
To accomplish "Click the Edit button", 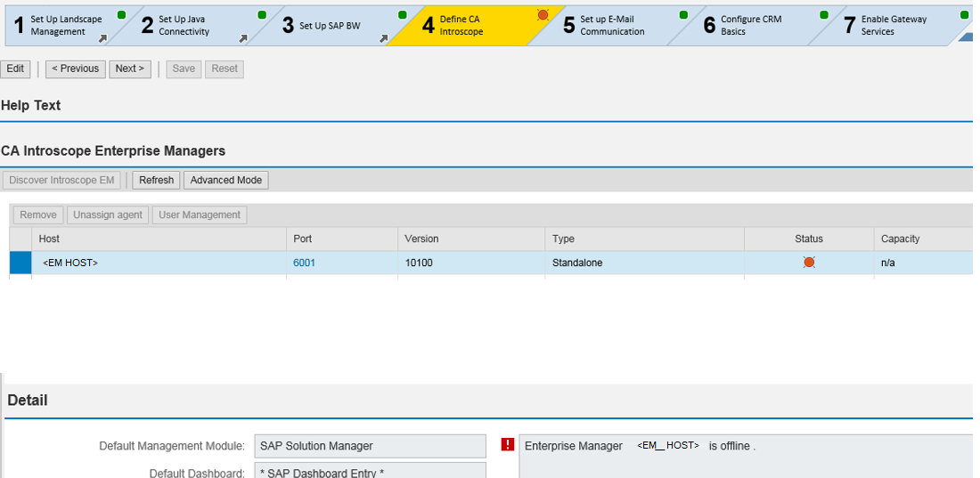I will click(15, 69).
